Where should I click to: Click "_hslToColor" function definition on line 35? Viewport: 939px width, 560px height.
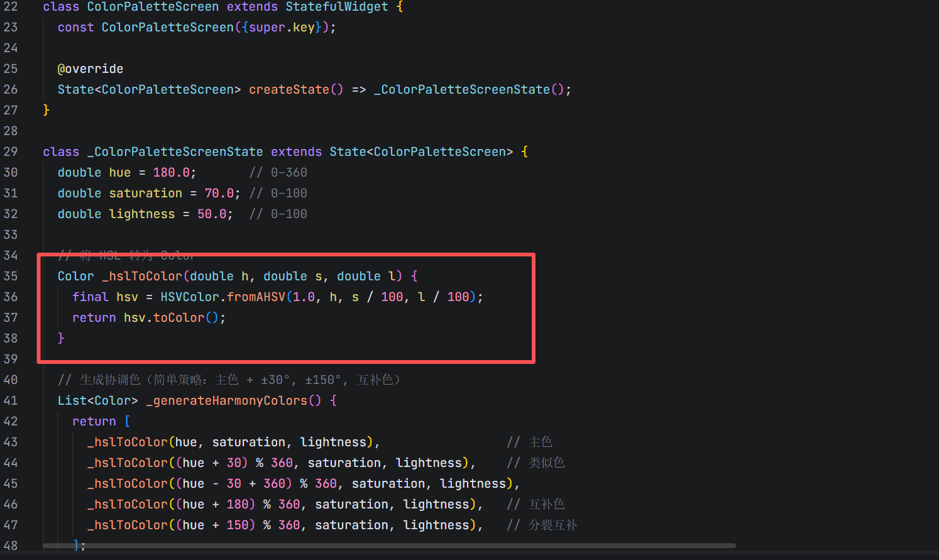142,276
